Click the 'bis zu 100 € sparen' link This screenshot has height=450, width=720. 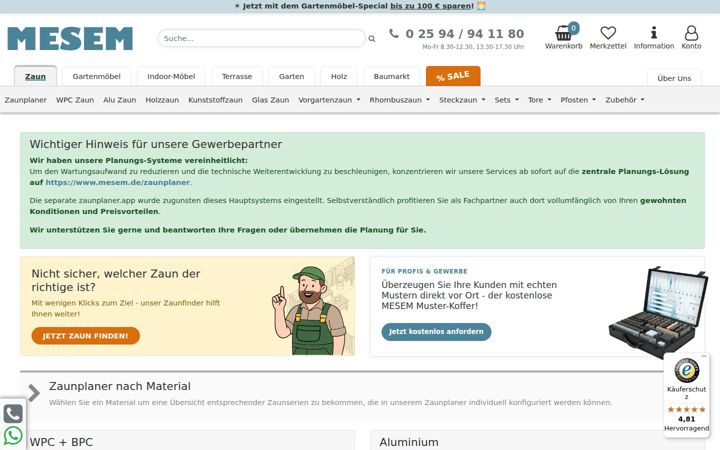coord(431,6)
